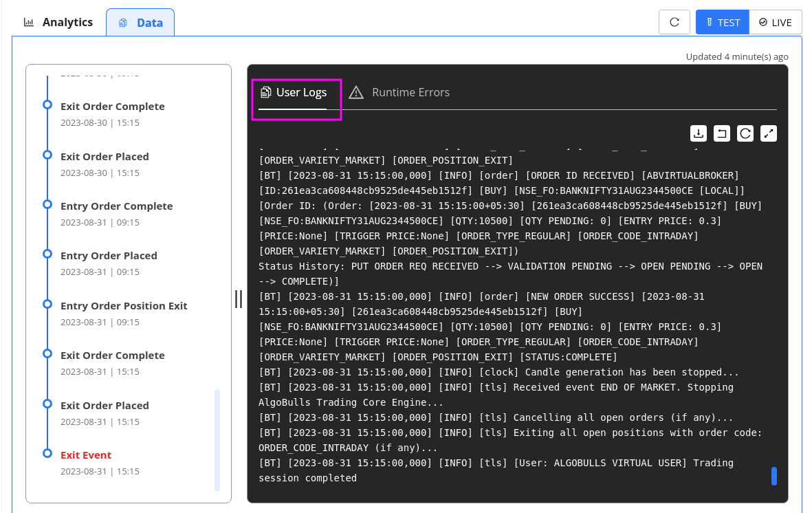
Task: Click the timeline dot for Entry Order Complete
Action: (x=47, y=204)
